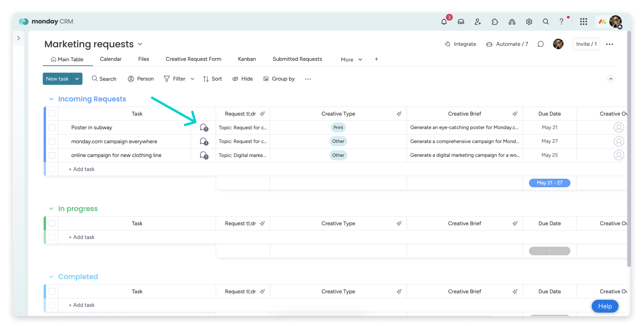The height and width of the screenshot is (329, 644).
Task: Click the owner avatar in Poster in subway row
Action: tap(619, 127)
